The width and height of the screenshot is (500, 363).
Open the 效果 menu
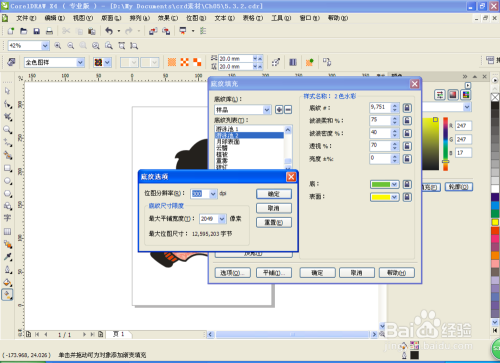168,18
